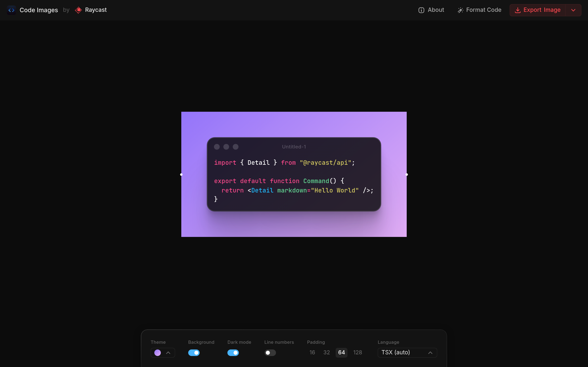Click the right resize handle of the frame
Image resolution: width=588 pixels, height=367 pixels.
(x=406, y=175)
